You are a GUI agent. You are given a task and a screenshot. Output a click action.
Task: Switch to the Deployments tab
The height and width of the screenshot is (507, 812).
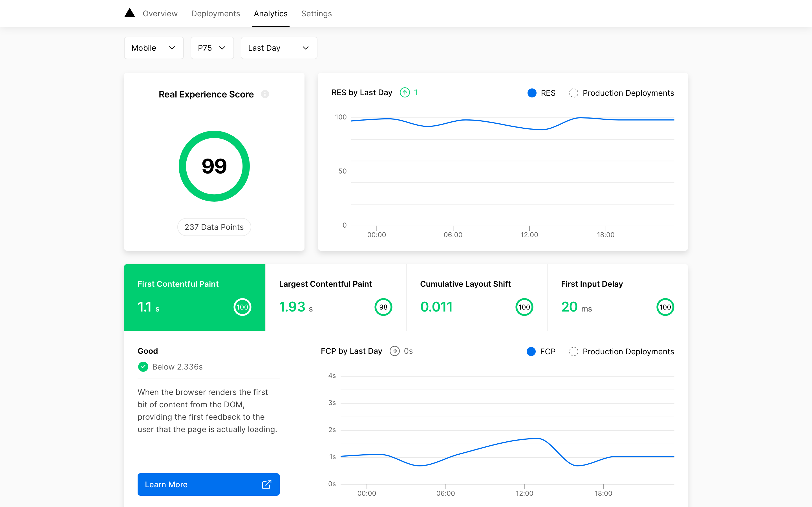(x=216, y=14)
